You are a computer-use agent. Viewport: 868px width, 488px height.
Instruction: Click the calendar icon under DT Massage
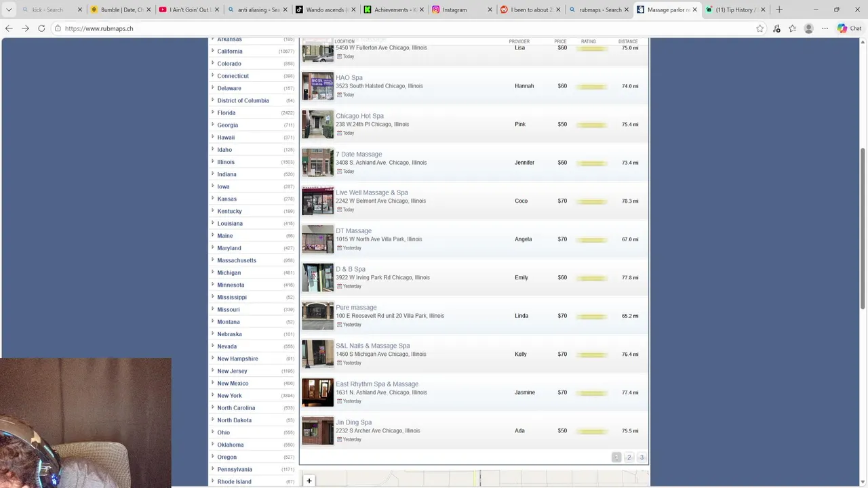[340, 248]
